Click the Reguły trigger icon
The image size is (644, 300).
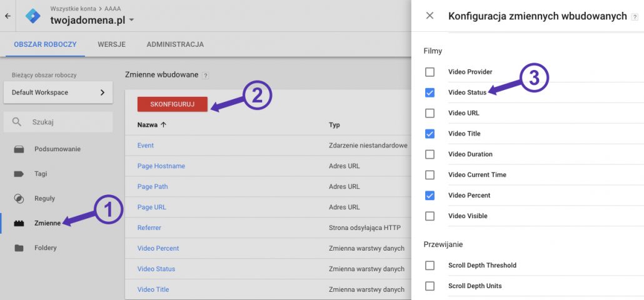coord(19,199)
